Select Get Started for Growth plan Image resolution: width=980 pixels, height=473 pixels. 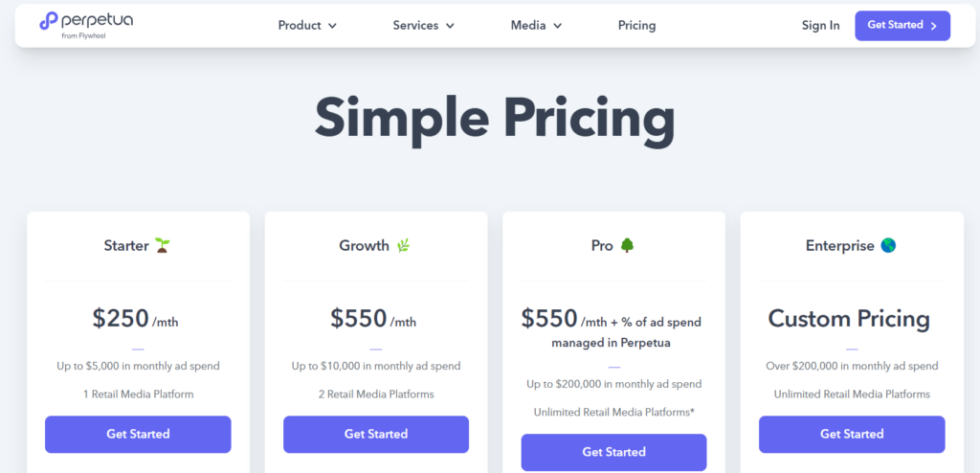[x=375, y=434]
